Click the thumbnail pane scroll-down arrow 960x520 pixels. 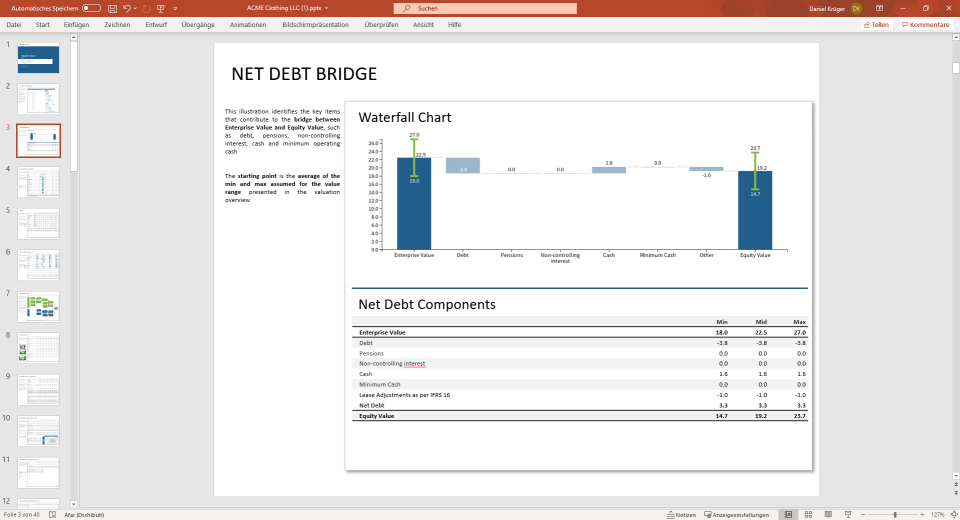pos(73,504)
